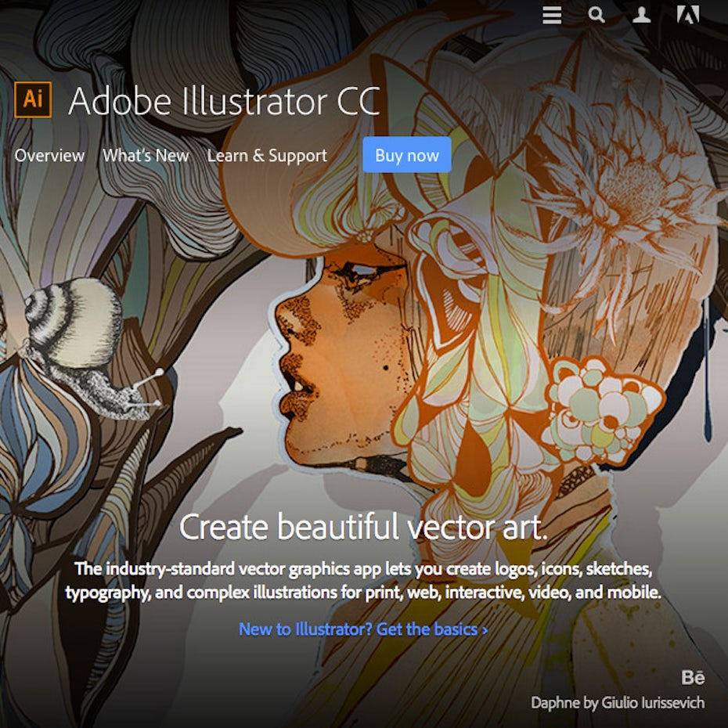728x728 pixels.
Task: Click the search magnifier icon
Action: [x=596, y=15]
